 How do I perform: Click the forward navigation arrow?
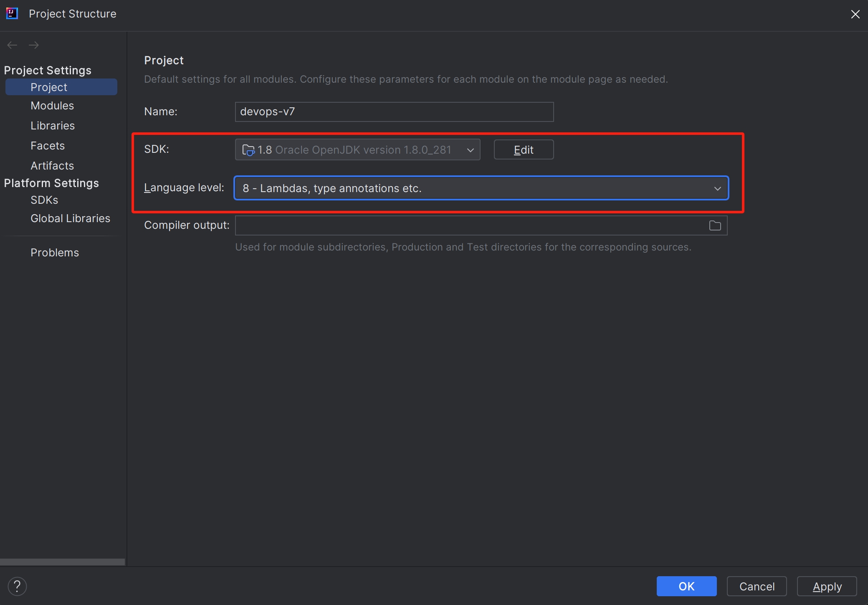[34, 45]
